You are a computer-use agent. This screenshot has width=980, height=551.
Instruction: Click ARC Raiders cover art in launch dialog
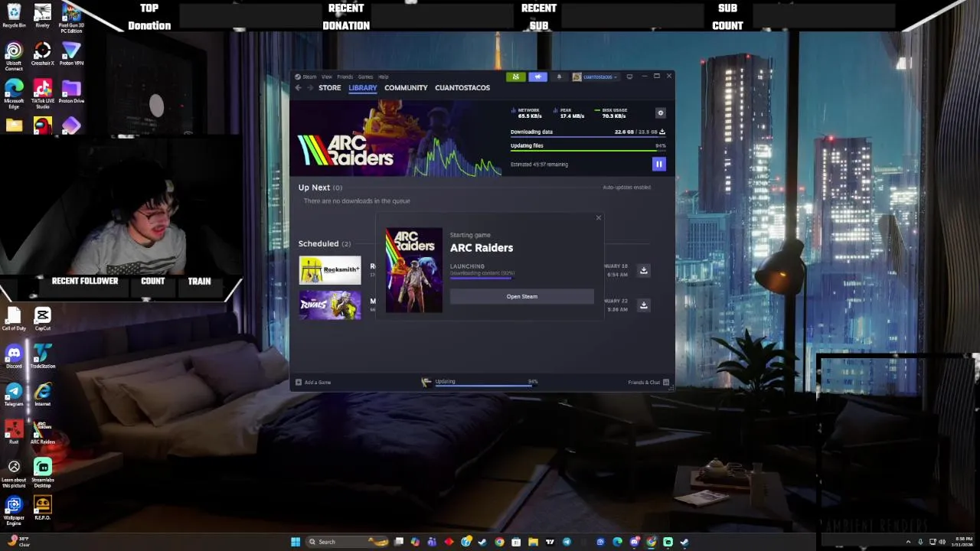tap(414, 270)
